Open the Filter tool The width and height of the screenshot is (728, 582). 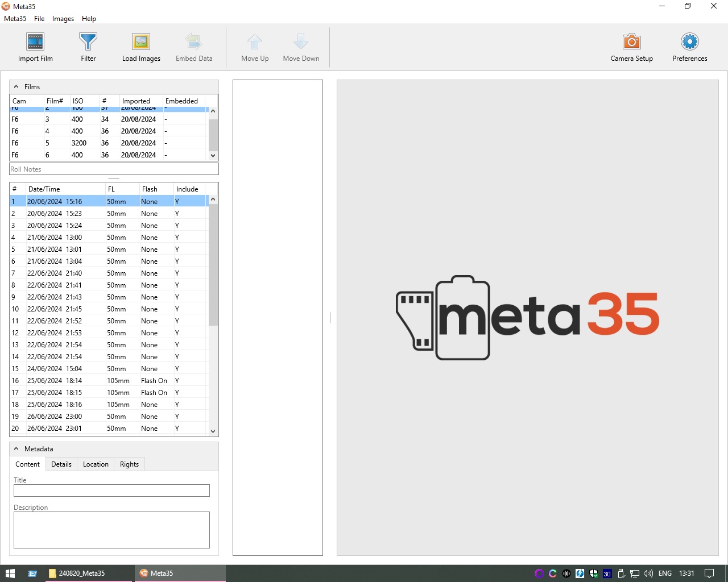pyautogui.click(x=88, y=42)
